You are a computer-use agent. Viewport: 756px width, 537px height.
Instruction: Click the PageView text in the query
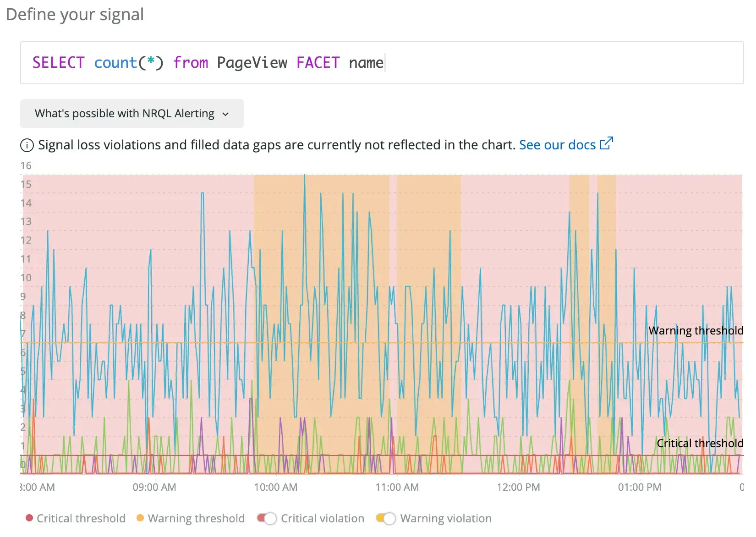[x=252, y=63]
